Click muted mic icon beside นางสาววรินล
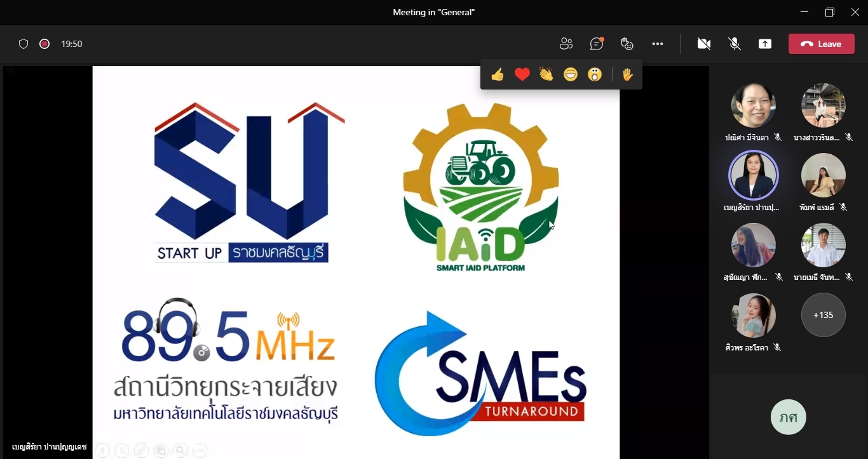This screenshot has width=868, height=459. point(850,137)
